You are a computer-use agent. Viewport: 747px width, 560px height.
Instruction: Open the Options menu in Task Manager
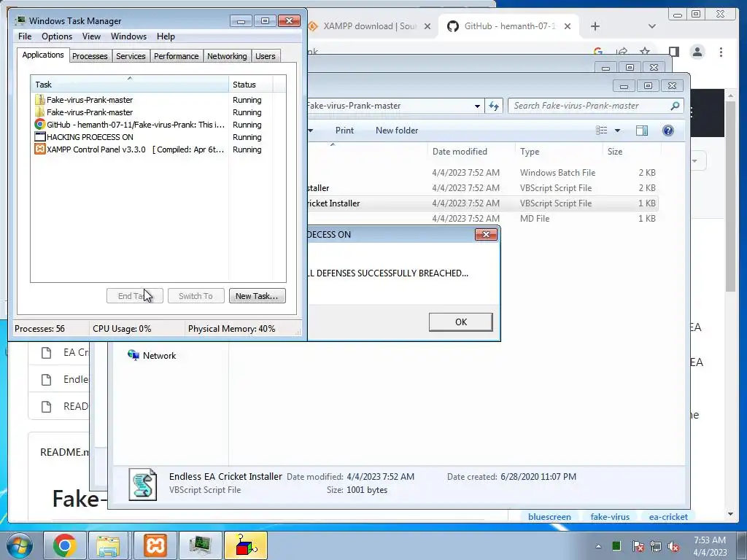pyautogui.click(x=57, y=36)
